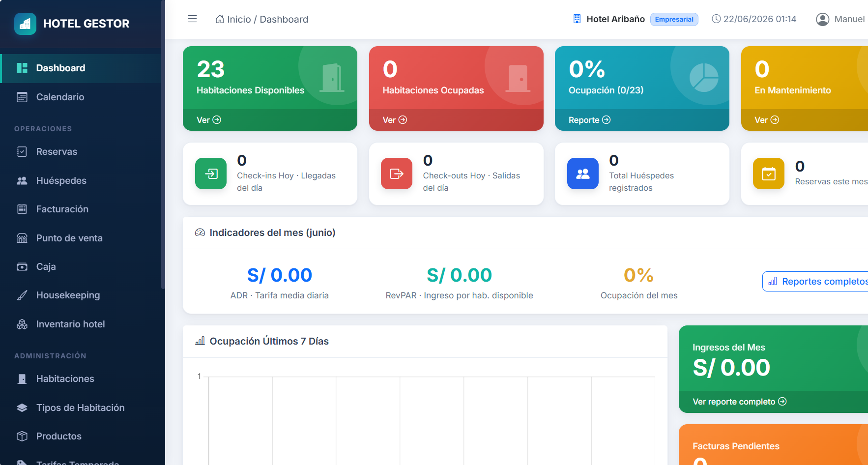Click the yellow Reservas este mes calendar icon
The width and height of the screenshot is (868, 465).
tap(769, 174)
